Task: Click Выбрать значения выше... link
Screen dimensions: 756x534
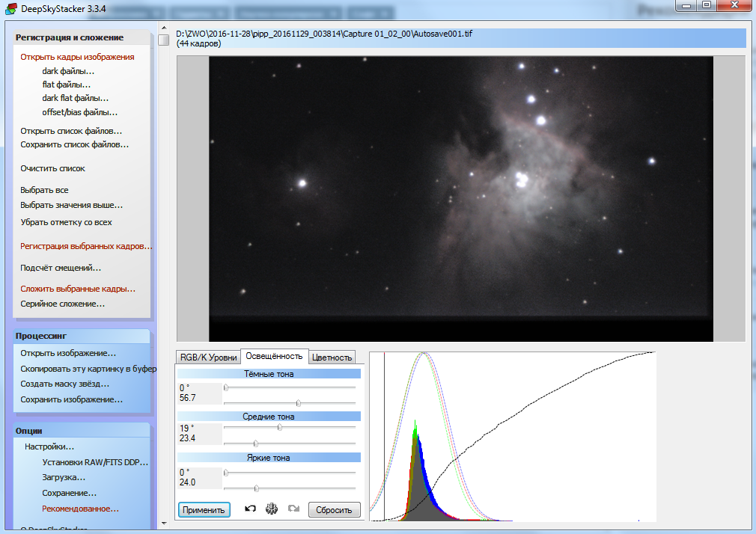Action: 71,206
